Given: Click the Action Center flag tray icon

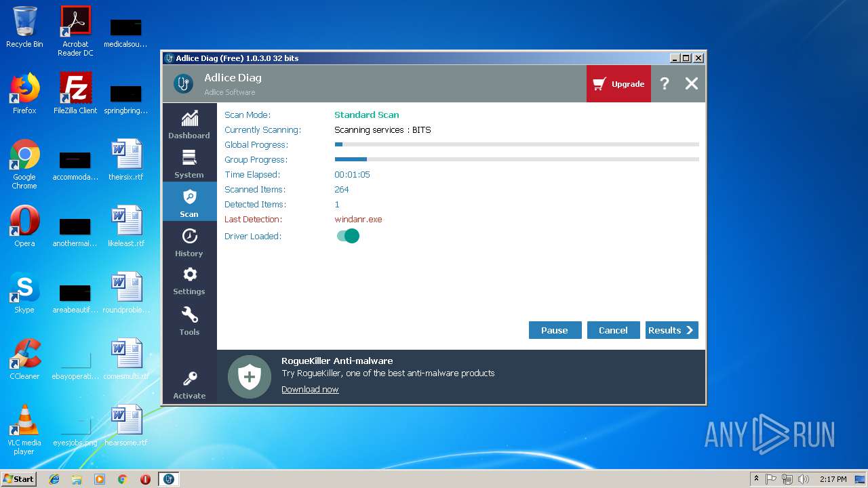Looking at the screenshot, I should (x=771, y=479).
